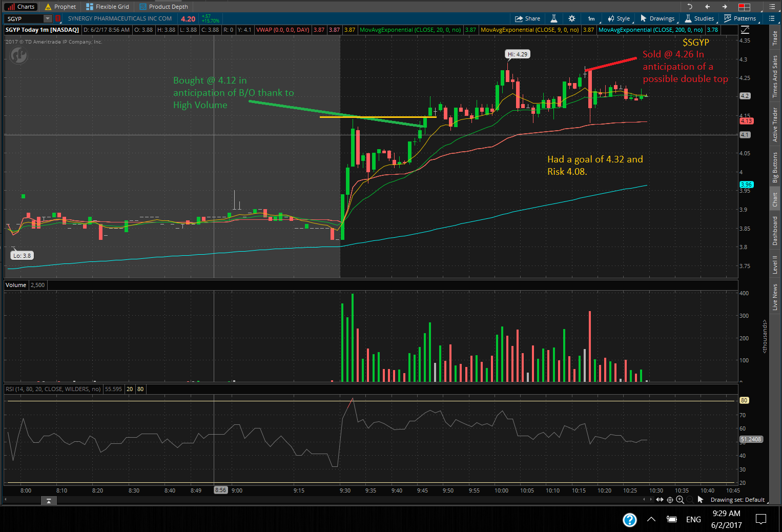
Task: Switch to the Prophet tab
Action: tap(60, 7)
